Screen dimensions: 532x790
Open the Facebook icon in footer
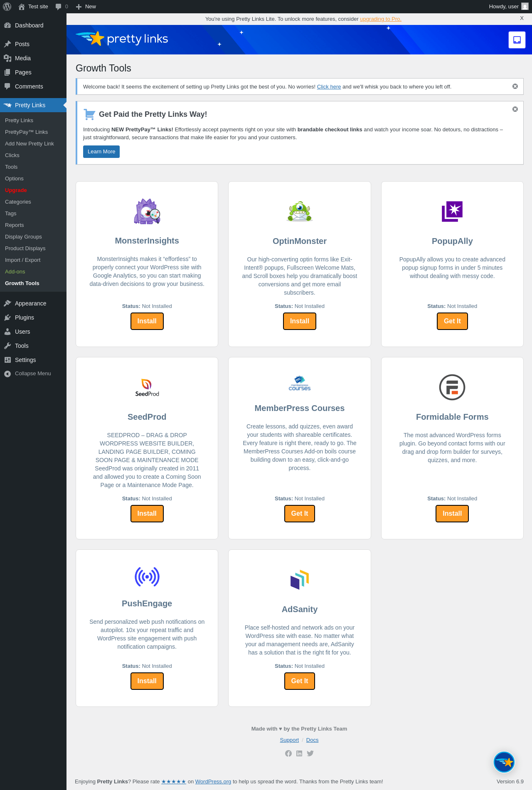coord(288,753)
